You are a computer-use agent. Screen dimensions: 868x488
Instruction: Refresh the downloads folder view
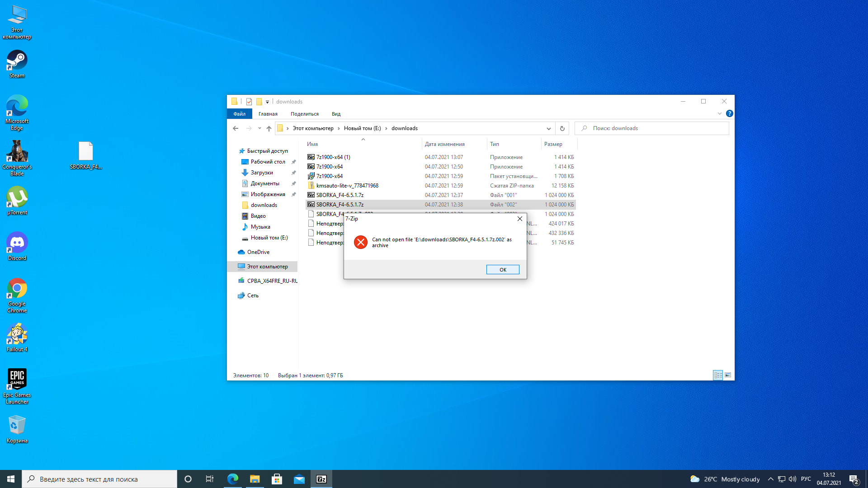point(562,128)
